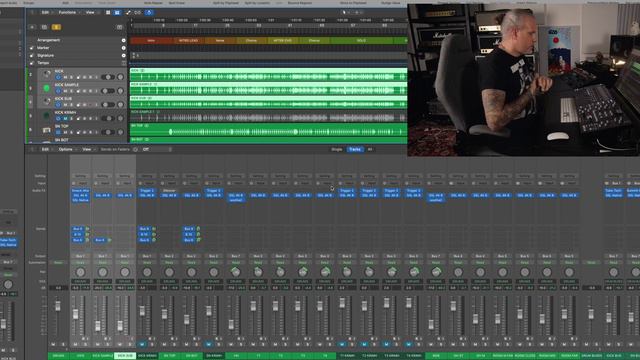This screenshot has height=360, width=640.
Task: Click the Sends on Faders power icon
Action: coord(136,149)
